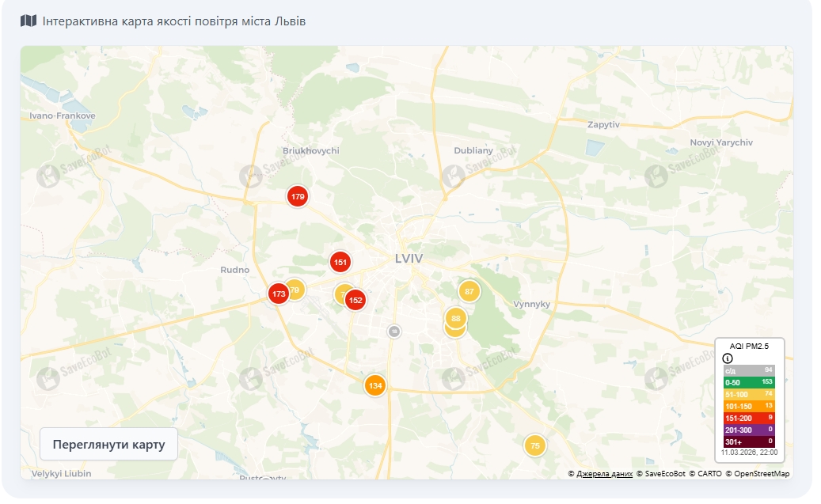The width and height of the screenshot is (821, 504).
Task: Click the red marker with value 152
Action: pyautogui.click(x=356, y=300)
